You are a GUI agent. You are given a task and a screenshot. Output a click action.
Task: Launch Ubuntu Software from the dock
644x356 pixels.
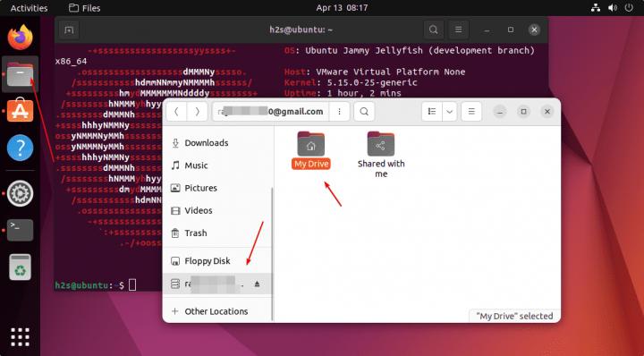coord(20,110)
